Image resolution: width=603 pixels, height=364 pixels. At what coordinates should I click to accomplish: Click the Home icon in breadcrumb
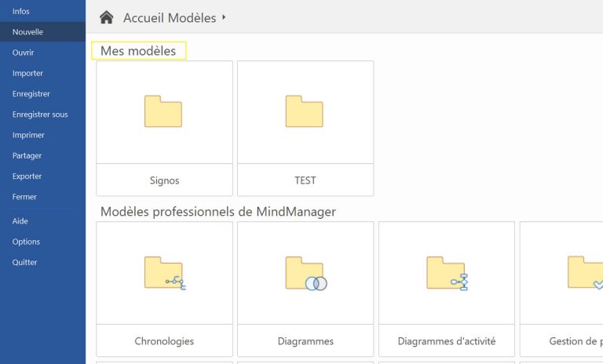click(106, 17)
